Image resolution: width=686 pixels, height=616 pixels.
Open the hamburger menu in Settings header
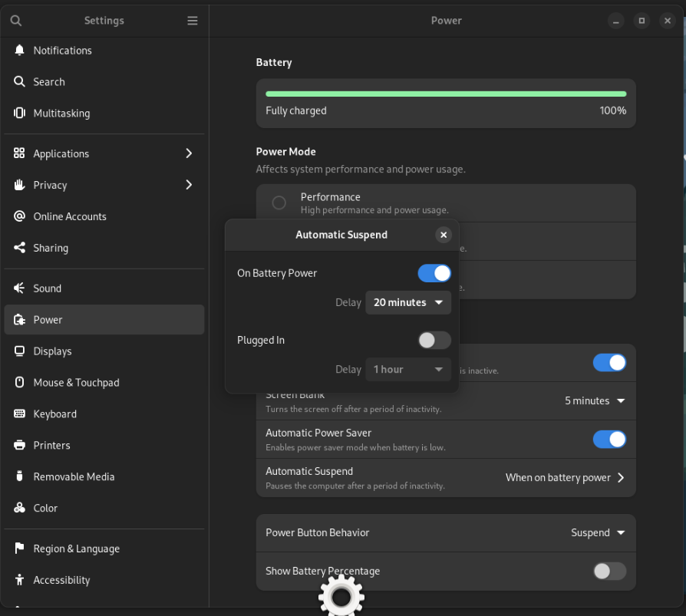coord(193,21)
